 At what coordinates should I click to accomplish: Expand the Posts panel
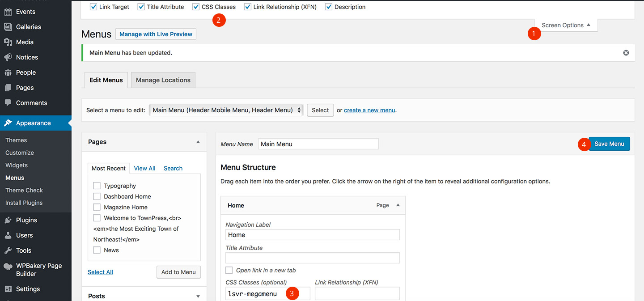[198, 296]
